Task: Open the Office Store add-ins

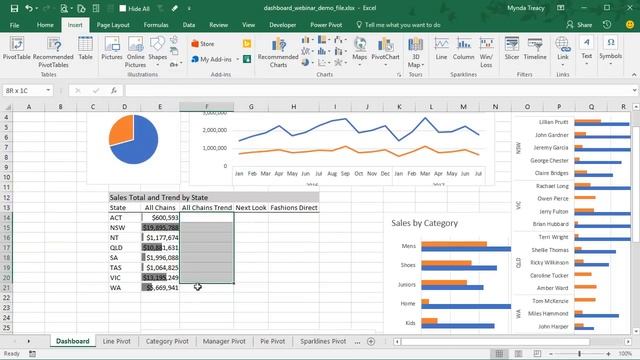Action: (x=203, y=44)
